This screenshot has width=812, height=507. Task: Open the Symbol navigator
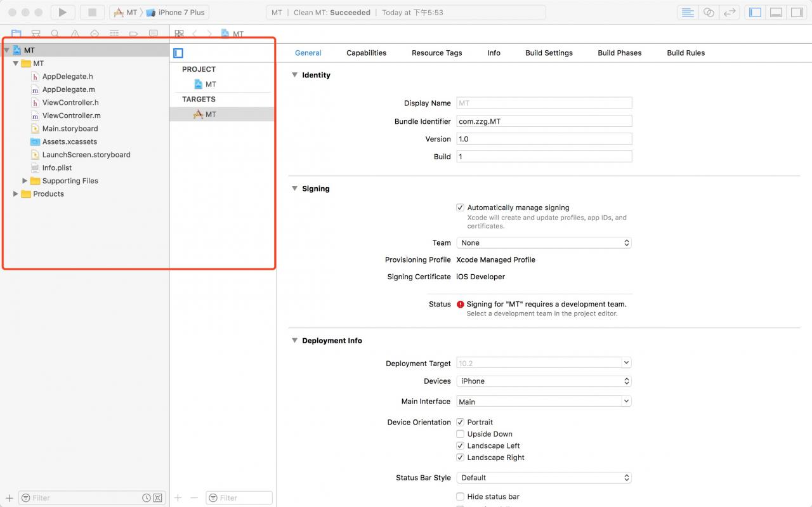[36, 34]
